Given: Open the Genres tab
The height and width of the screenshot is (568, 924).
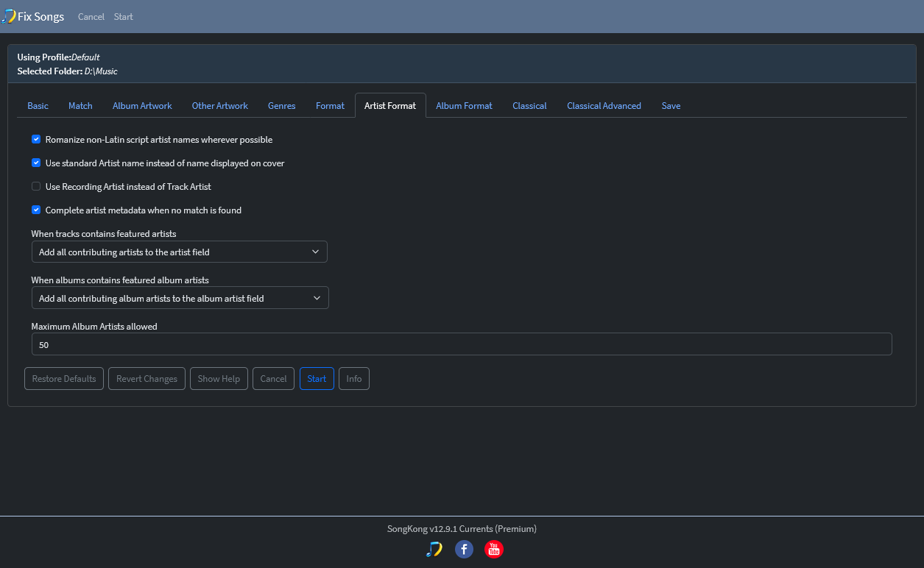Looking at the screenshot, I should click(282, 105).
